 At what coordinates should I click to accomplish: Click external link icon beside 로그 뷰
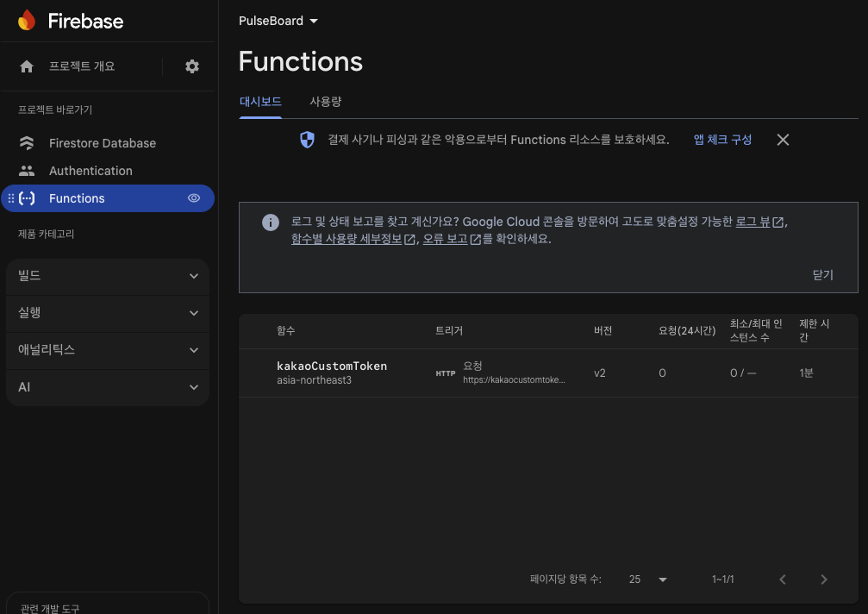(x=777, y=222)
